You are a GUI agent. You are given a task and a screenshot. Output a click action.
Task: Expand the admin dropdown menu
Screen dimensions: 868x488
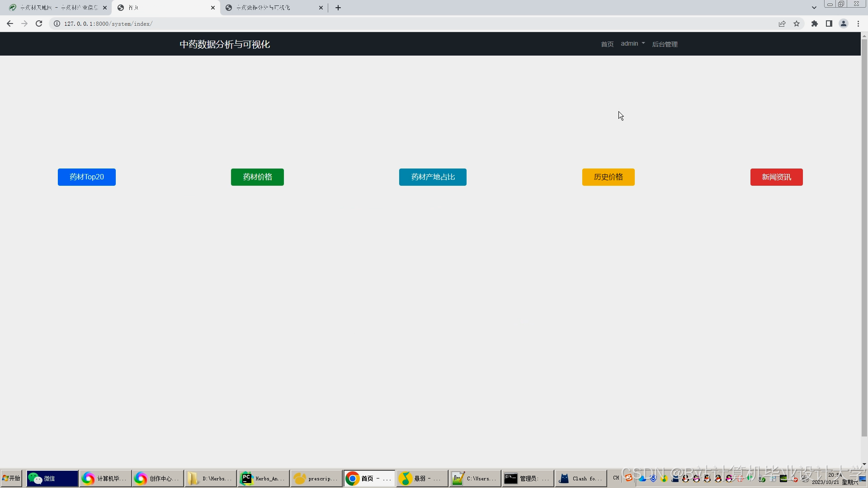click(632, 43)
